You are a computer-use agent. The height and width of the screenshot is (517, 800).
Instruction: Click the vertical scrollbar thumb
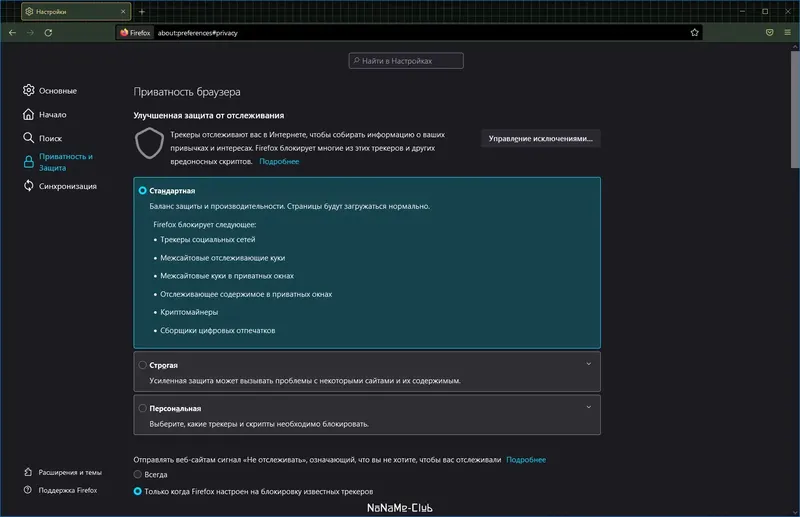point(795,108)
